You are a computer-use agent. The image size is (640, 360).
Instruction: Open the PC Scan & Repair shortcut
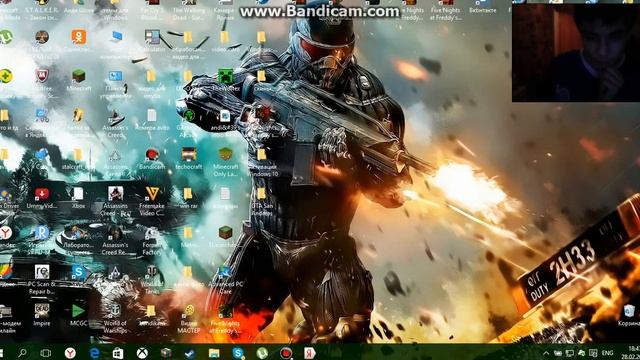[42, 279]
